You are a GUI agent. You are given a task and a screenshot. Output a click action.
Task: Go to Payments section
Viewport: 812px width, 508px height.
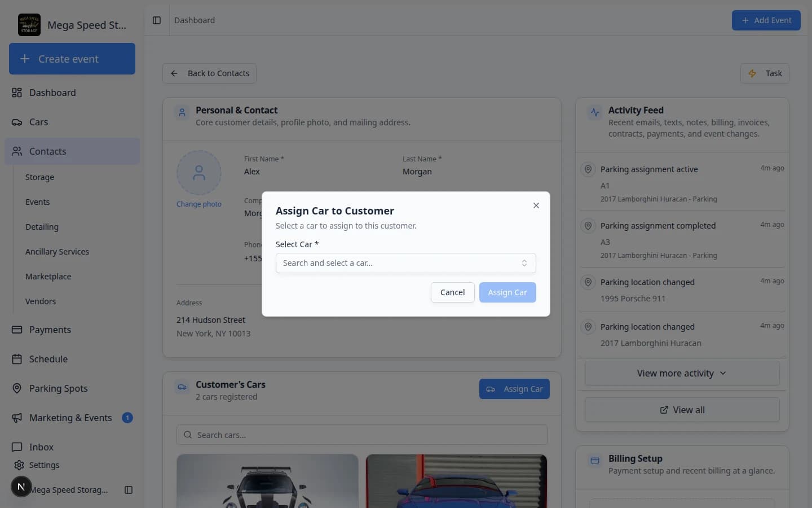[x=72, y=330]
